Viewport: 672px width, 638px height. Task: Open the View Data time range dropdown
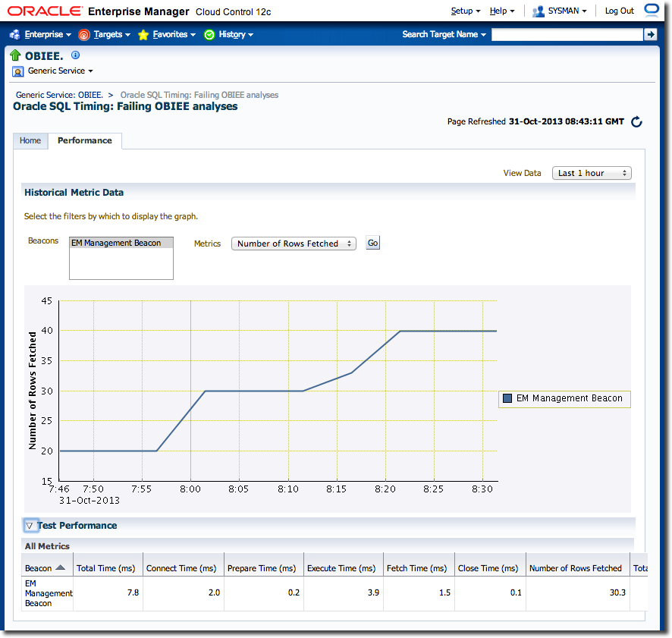(x=592, y=173)
